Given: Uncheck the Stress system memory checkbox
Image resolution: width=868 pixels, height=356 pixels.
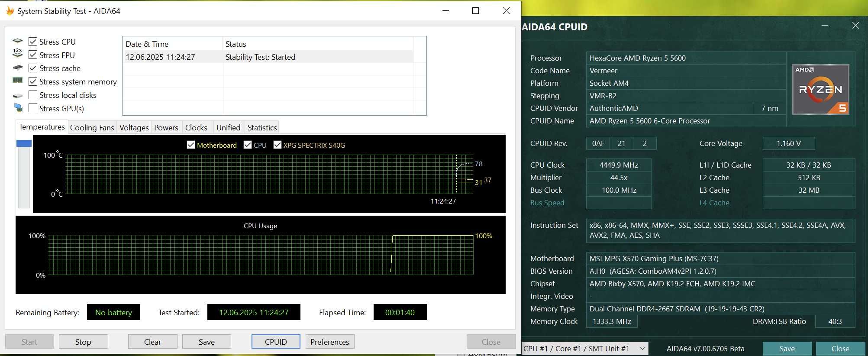Looking at the screenshot, I should (x=32, y=81).
